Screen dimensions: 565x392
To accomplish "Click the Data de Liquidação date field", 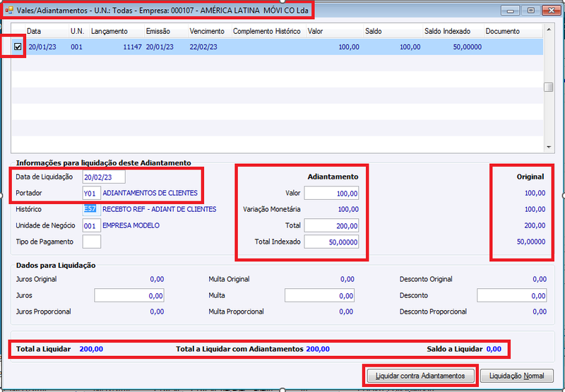I will click(104, 177).
